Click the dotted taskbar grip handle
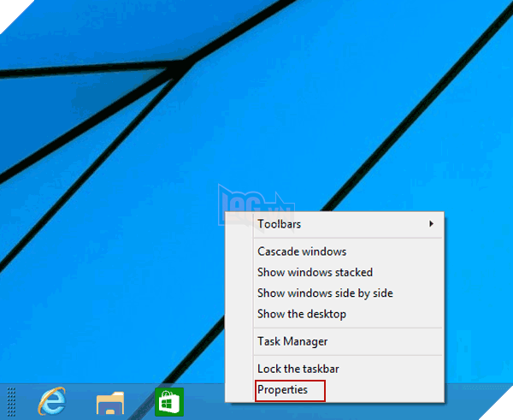Screen dimensions: 513x420 11,402
